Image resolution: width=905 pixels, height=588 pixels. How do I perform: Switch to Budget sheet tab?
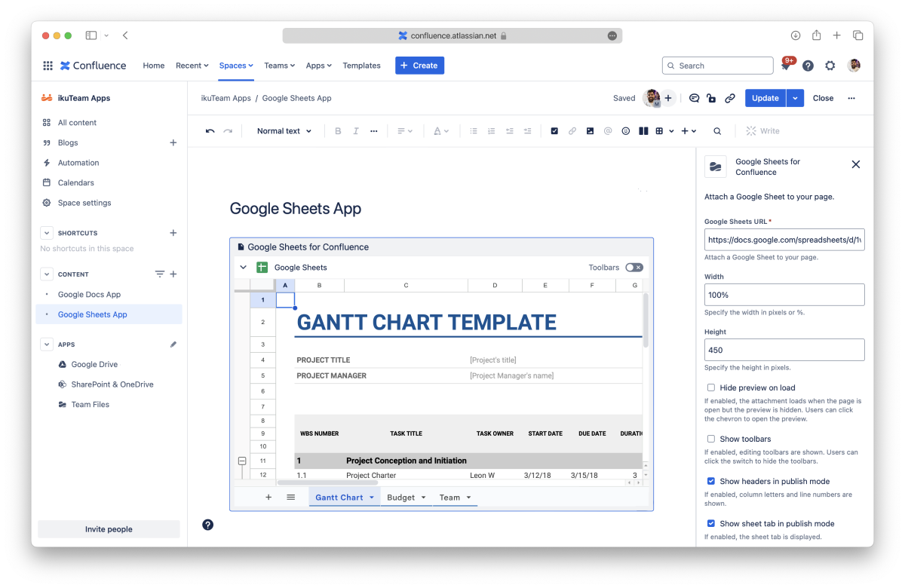pyautogui.click(x=401, y=498)
